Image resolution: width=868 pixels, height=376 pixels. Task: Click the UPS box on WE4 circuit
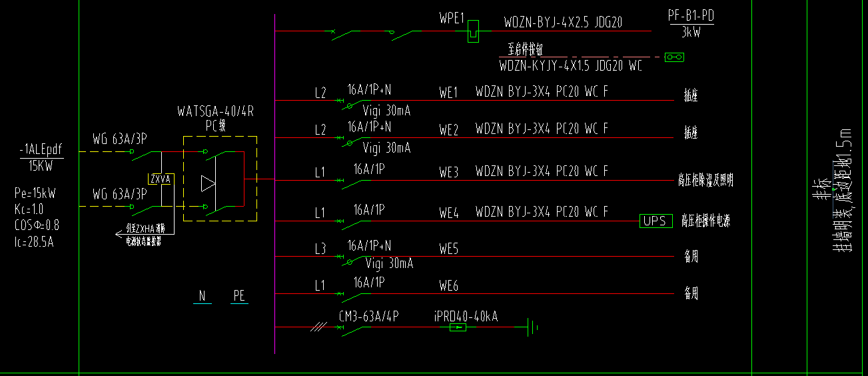tap(655, 221)
